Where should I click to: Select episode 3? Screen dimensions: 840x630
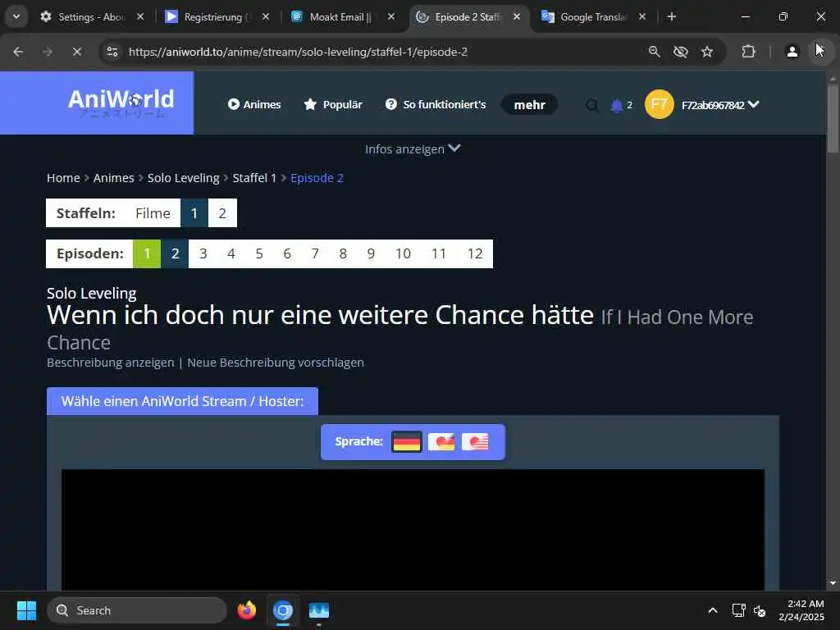[203, 254]
